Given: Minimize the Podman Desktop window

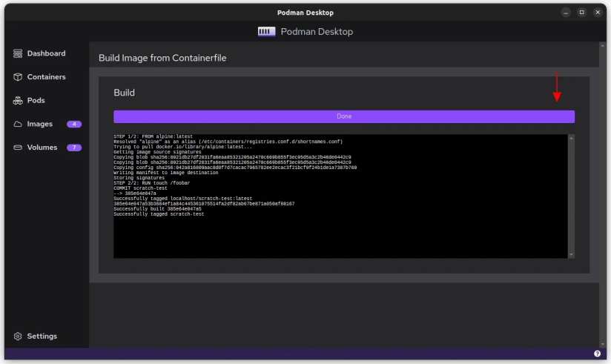Looking at the screenshot, I should [566, 13].
